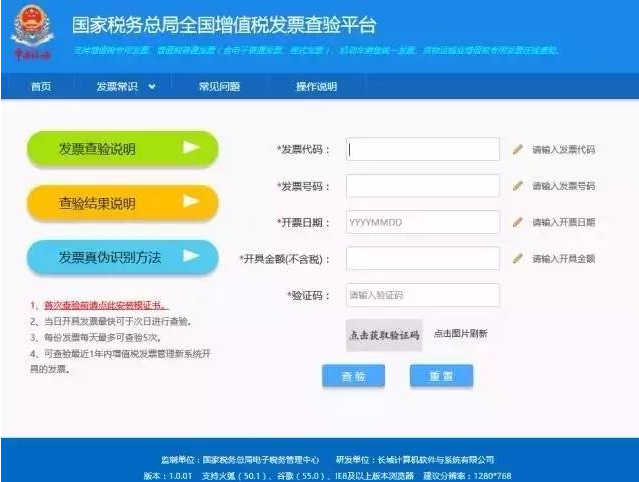
Task: Click the 点击图片刷新 text
Action: (x=461, y=334)
